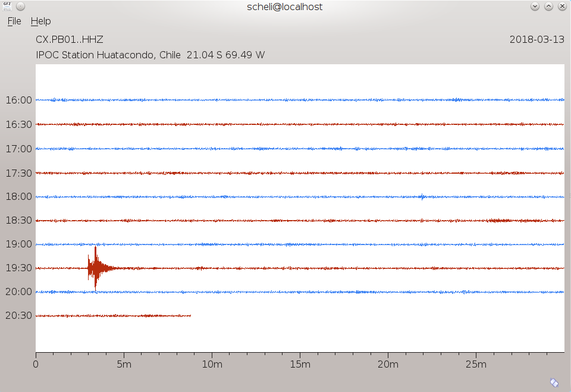Click the noise burst on the 18:30 trace

coord(498,220)
